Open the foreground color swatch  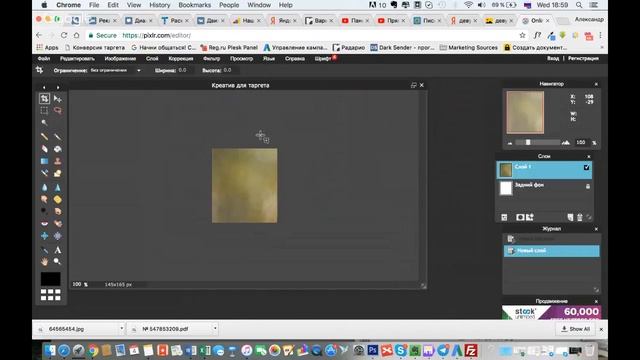pos(51,279)
